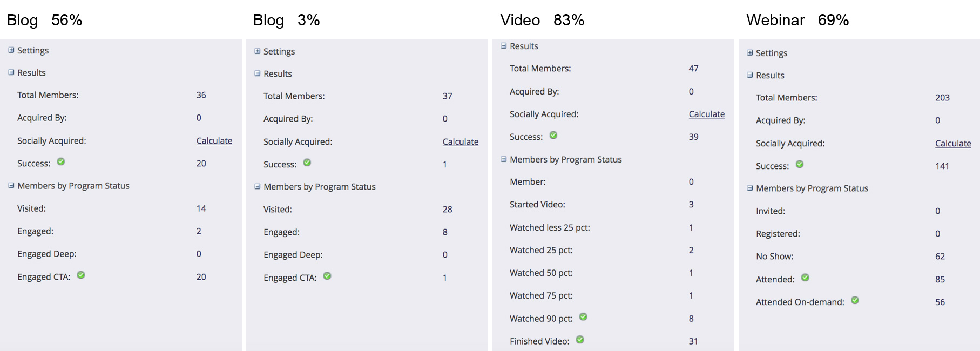
Task: Collapse Members by Program Status in Webinar panel
Action: click(750, 188)
